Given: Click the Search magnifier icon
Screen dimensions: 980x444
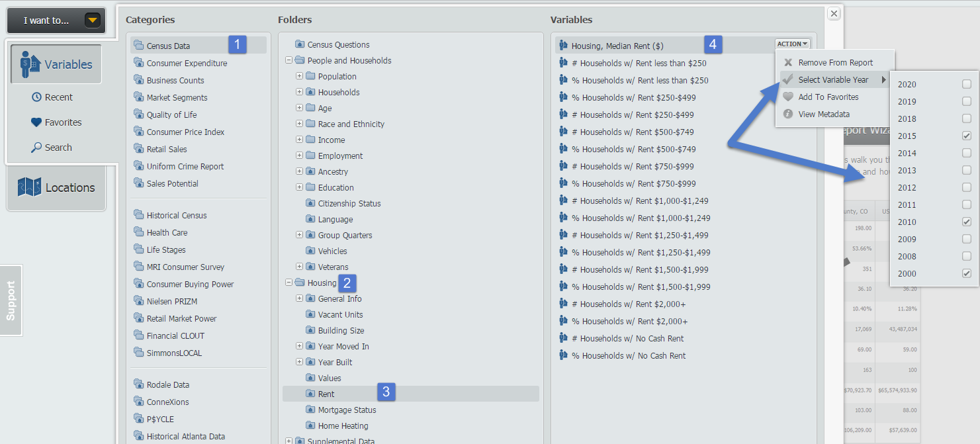Looking at the screenshot, I should coord(36,148).
